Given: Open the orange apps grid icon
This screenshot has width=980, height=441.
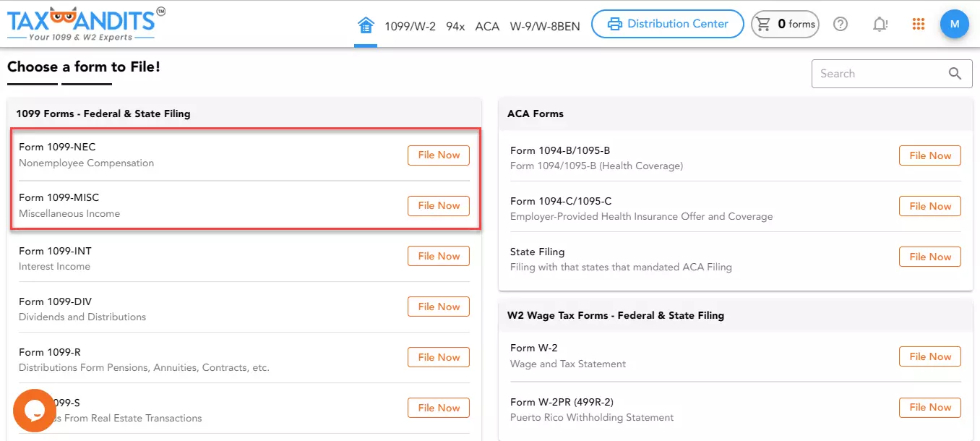Looking at the screenshot, I should tap(919, 24).
